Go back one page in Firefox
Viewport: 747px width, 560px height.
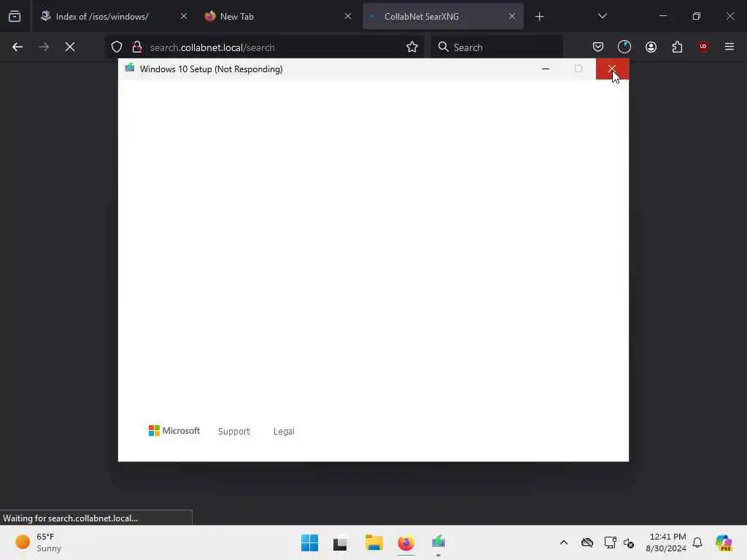18,47
